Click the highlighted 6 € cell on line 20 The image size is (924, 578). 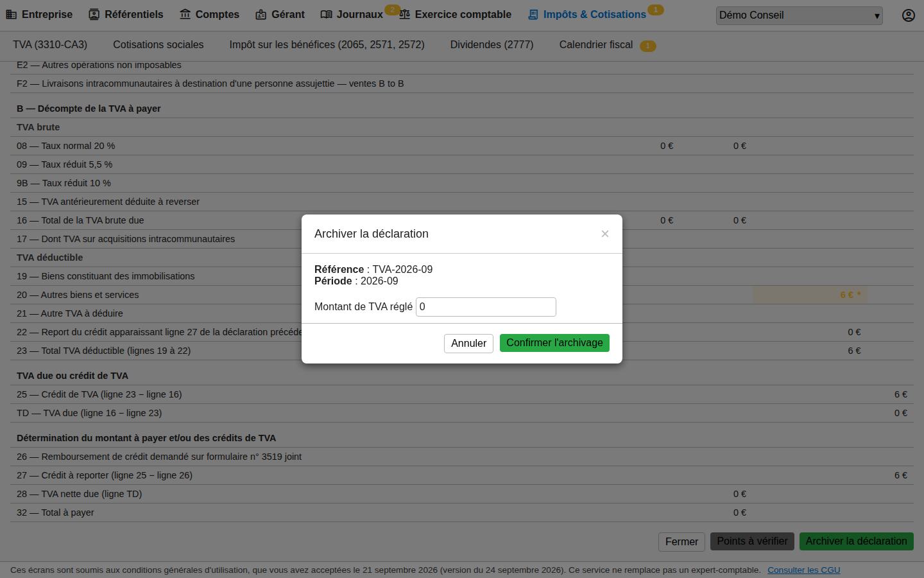coord(810,295)
